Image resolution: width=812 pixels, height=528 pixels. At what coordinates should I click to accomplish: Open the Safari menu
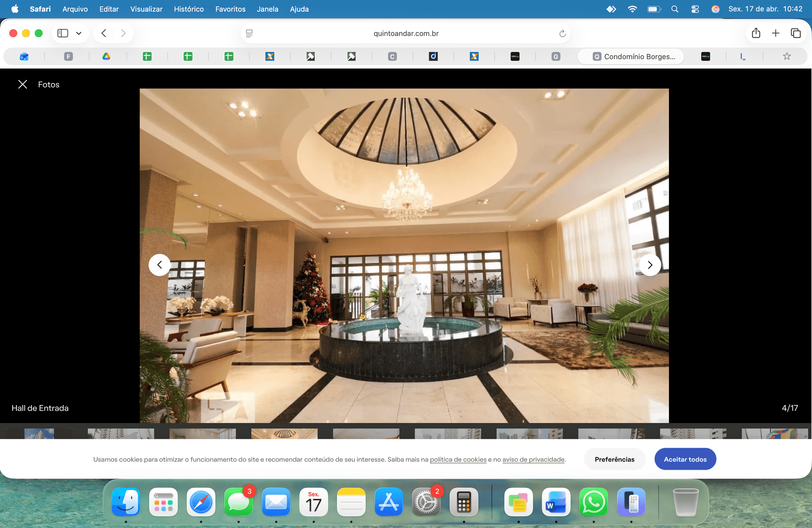pyautogui.click(x=40, y=9)
